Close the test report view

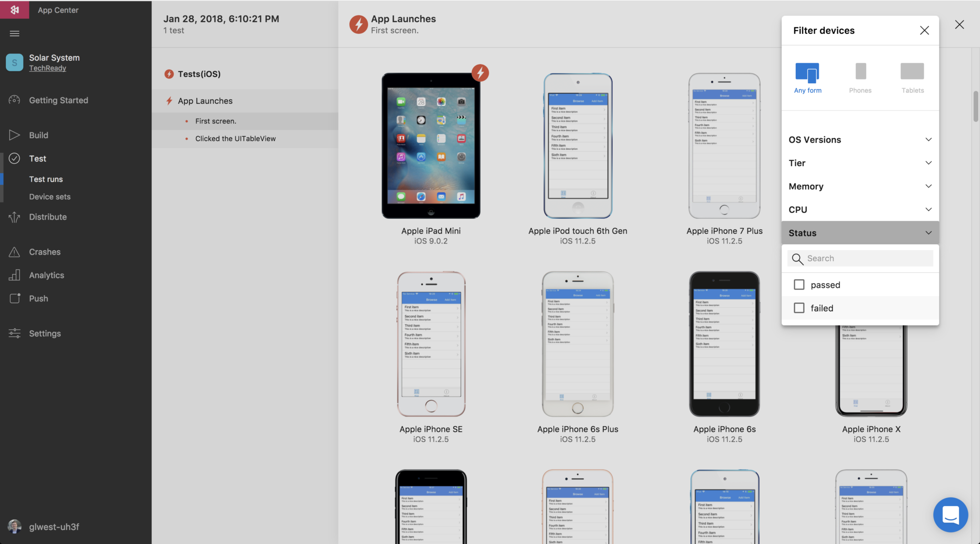pos(959,24)
